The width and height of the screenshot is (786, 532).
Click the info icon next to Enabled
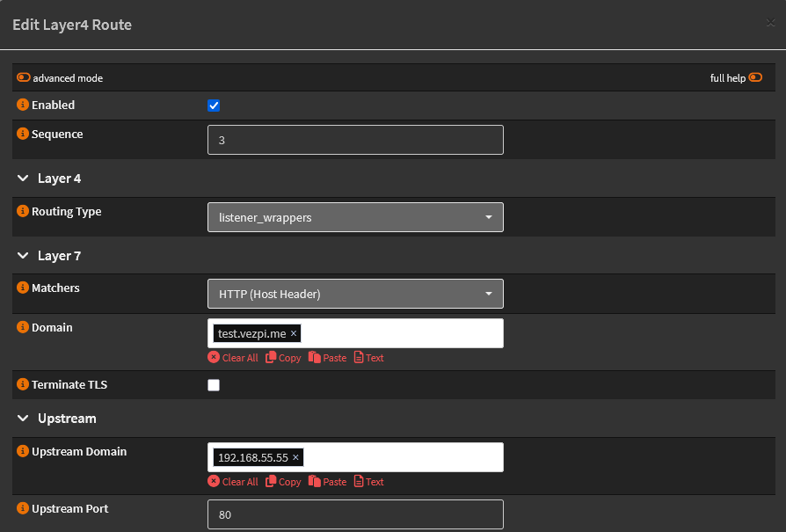23,106
